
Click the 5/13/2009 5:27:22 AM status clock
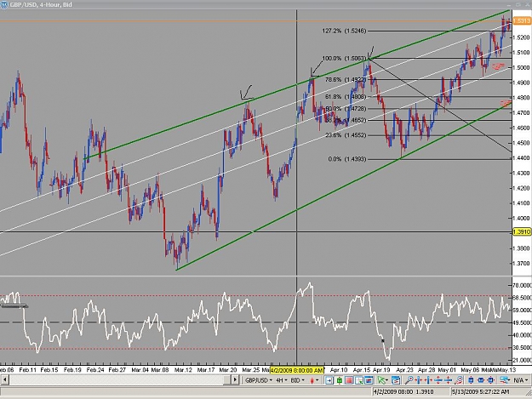coord(480,392)
